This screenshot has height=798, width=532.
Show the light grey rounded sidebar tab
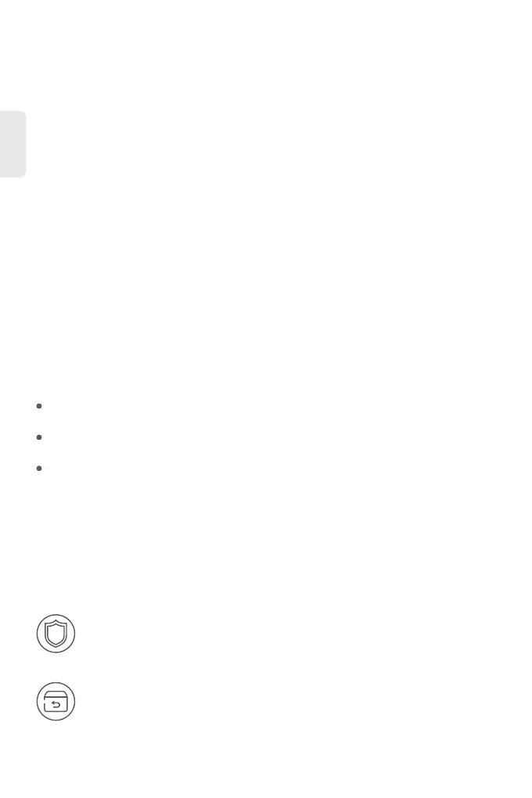13,144
